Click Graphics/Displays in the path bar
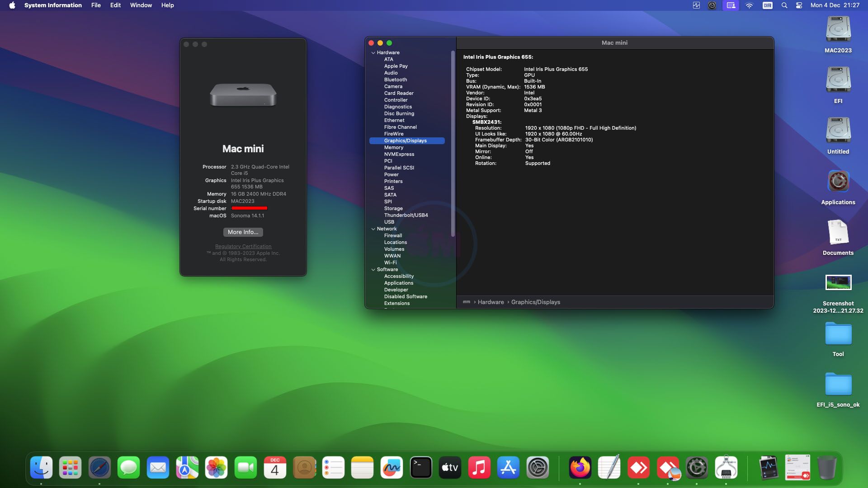Image resolution: width=868 pixels, height=488 pixels. coord(536,302)
